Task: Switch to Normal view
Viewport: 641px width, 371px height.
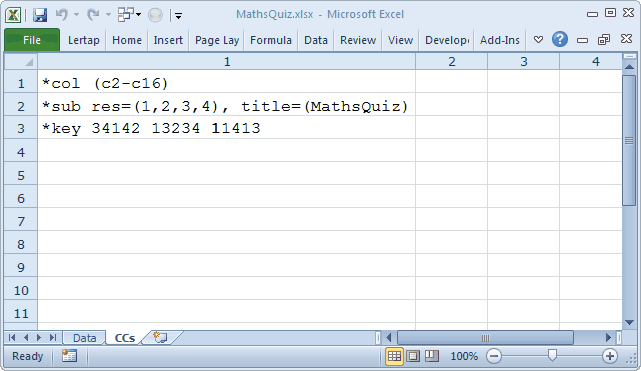Action: pos(394,356)
